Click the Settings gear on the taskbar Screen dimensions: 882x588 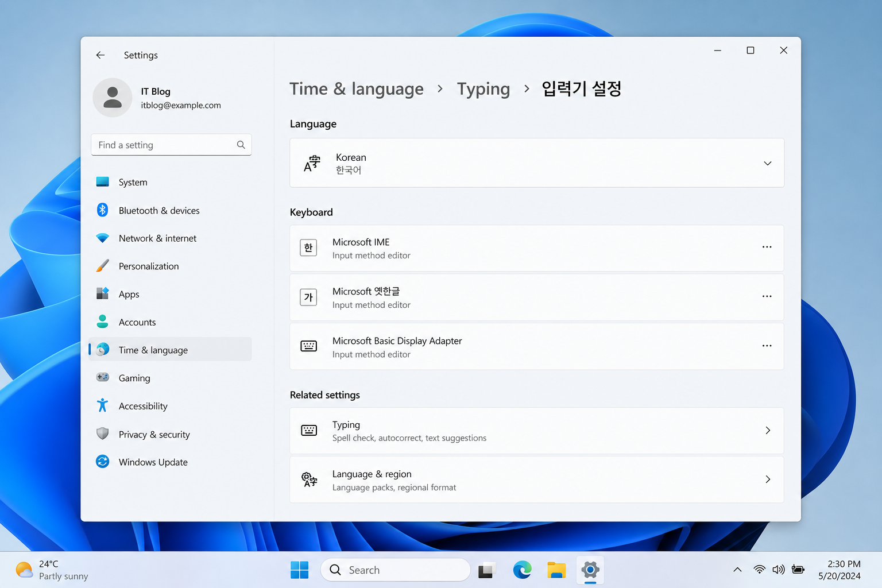pos(590,570)
